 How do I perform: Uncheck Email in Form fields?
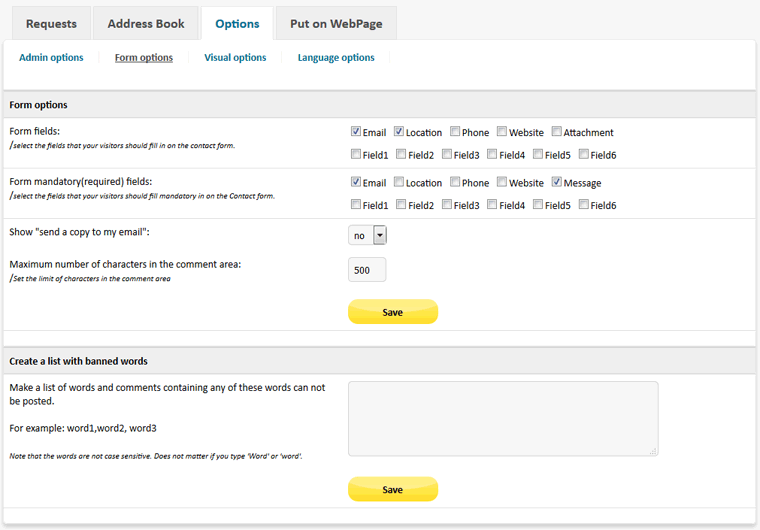(x=356, y=131)
